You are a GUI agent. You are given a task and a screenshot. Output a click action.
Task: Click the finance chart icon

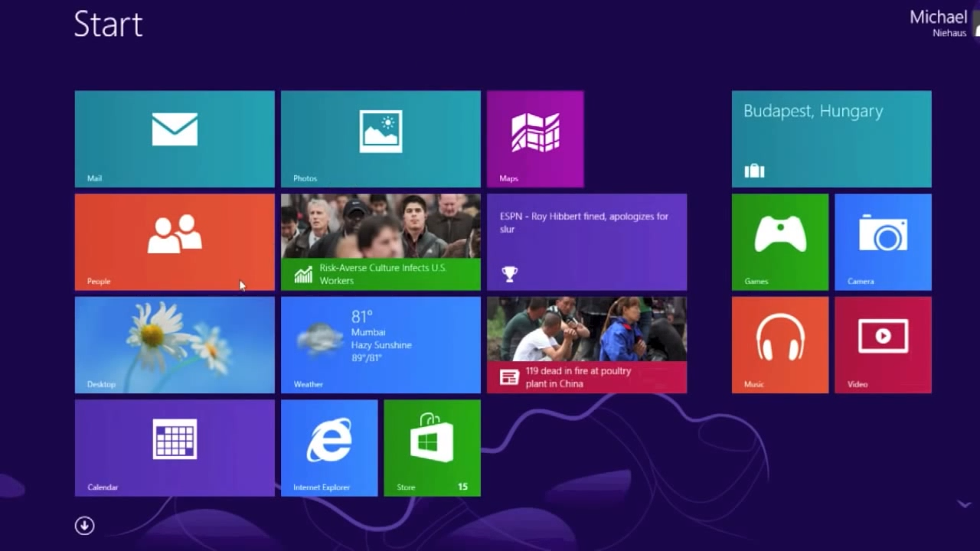tap(303, 275)
